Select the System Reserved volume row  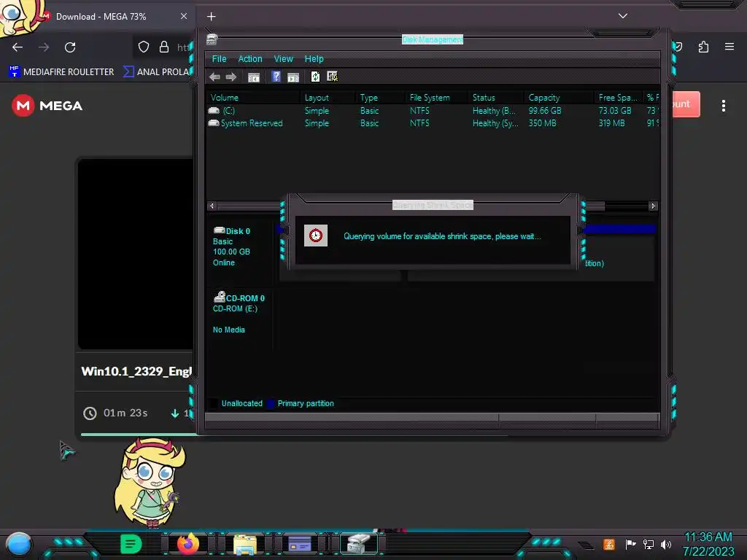point(433,122)
